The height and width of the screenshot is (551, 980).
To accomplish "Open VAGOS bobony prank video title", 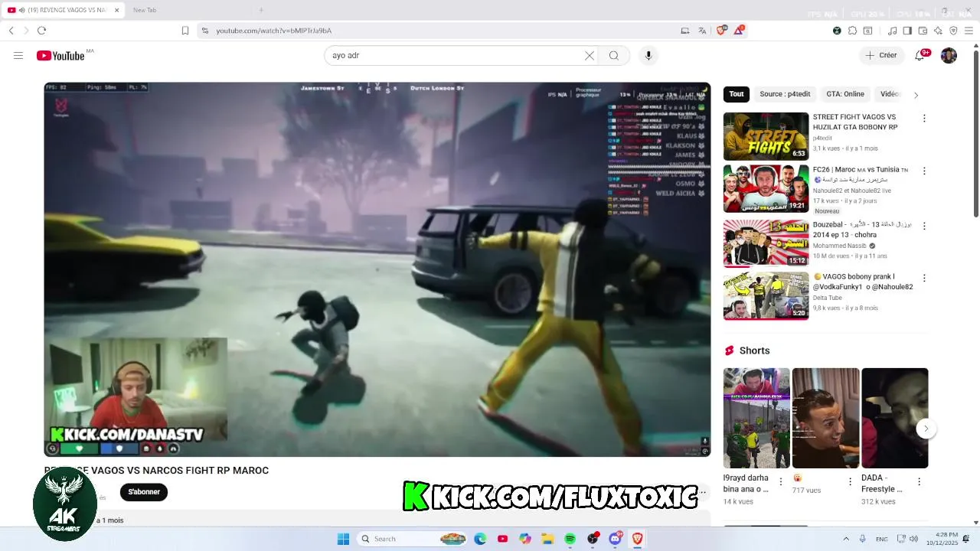I will click(x=863, y=282).
